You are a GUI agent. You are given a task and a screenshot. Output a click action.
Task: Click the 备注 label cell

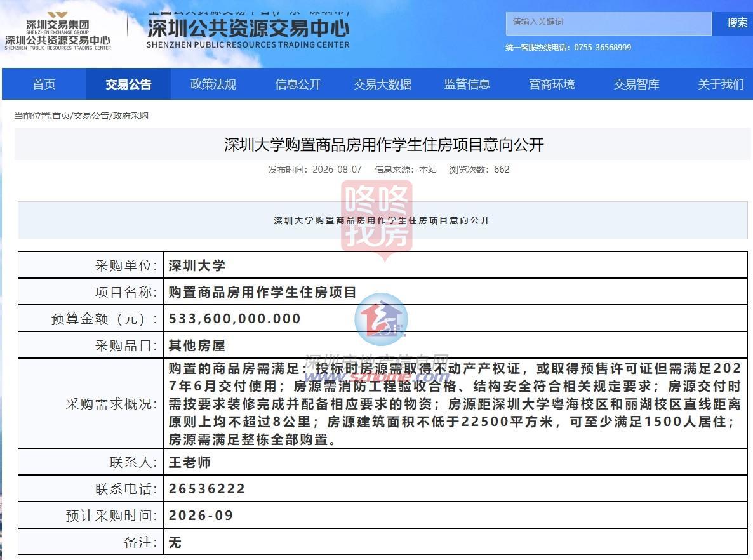point(91,542)
